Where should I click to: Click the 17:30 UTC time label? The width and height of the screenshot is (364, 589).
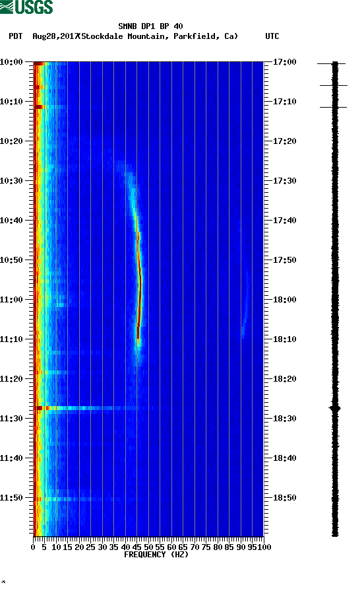click(x=284, y=181)
